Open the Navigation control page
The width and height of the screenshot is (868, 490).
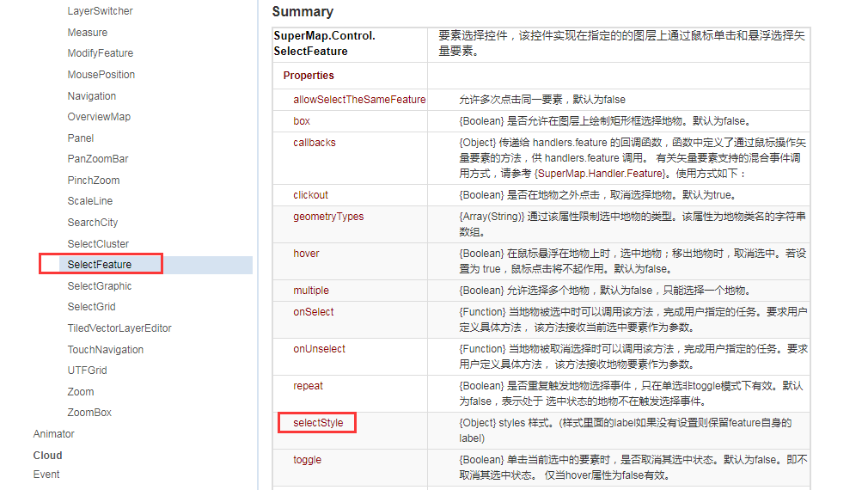92,96
